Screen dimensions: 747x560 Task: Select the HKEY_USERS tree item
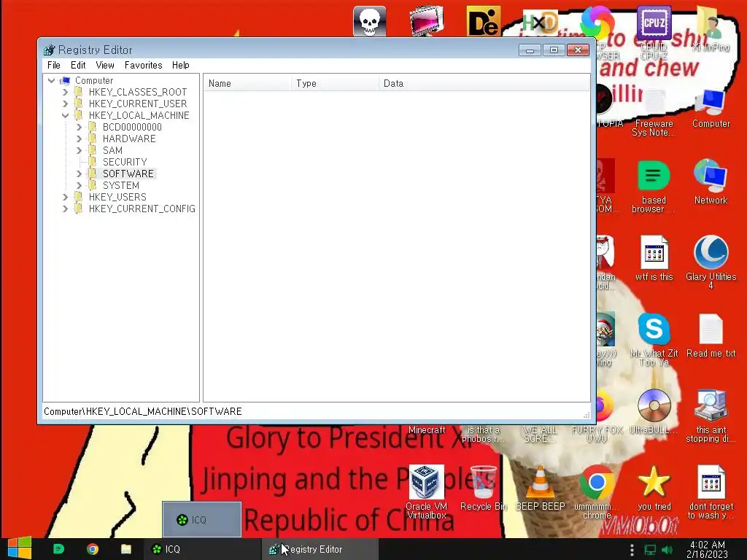click(x=117, y=197)
